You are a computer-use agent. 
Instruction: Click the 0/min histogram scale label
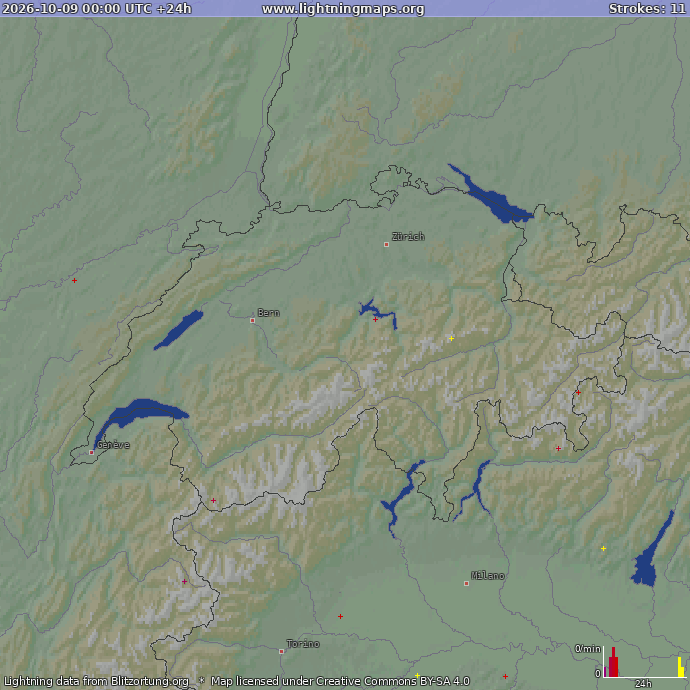[587, 649]
